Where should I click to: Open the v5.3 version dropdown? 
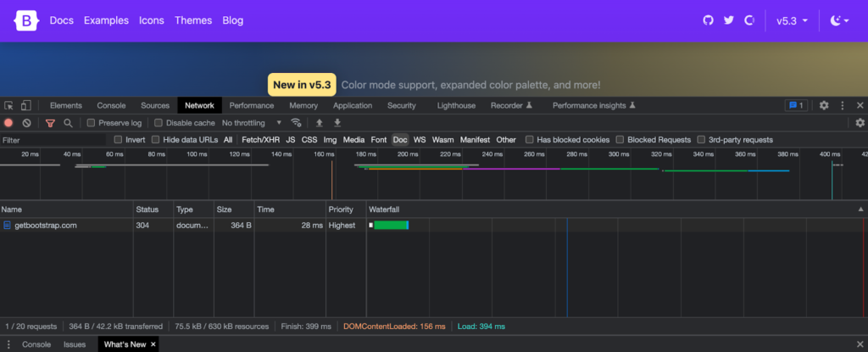(793, 20)
